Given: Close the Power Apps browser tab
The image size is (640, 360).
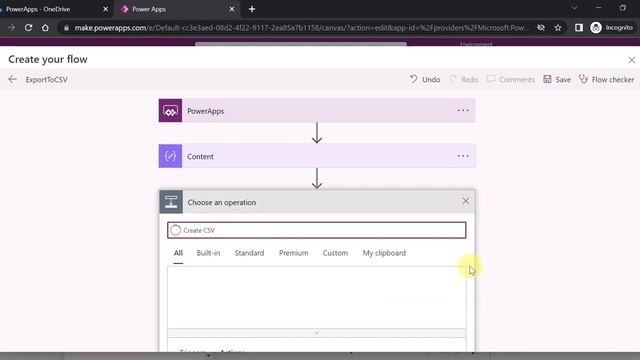Looking at the screenshot, I should (232, 9).
